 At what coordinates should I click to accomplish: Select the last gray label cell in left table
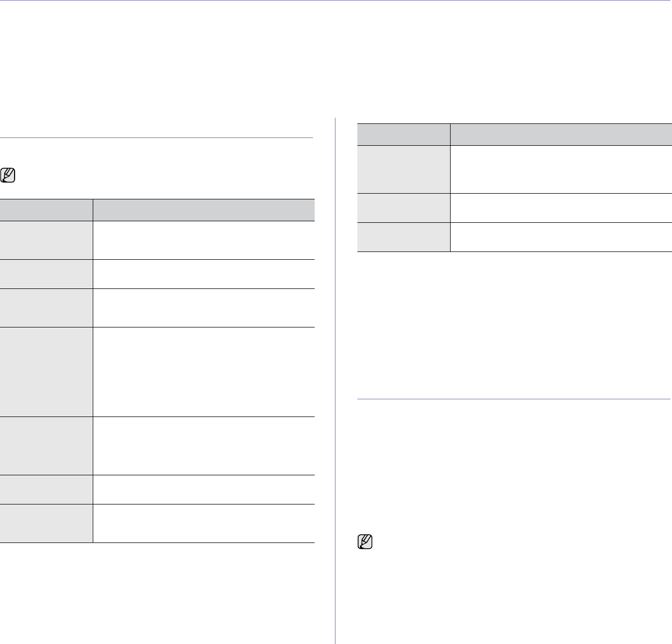(46, 523)
